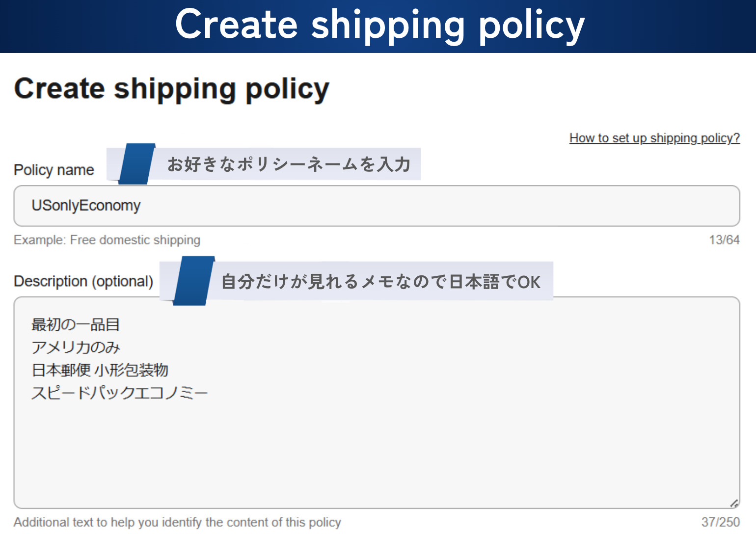756x534 pixels.
Task: Click the "Example: Free domestic shipping" hint
Action: [107, 240]
